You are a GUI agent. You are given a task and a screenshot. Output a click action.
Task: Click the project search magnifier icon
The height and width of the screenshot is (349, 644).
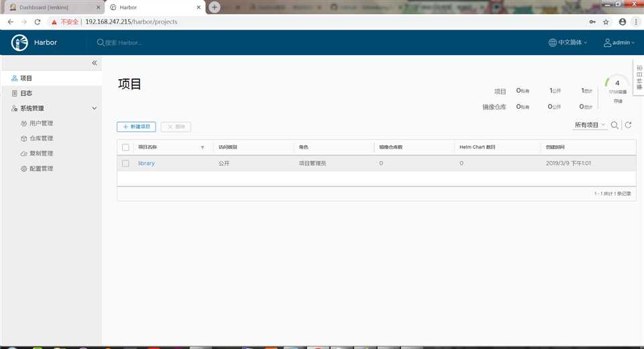coord(614,125)
